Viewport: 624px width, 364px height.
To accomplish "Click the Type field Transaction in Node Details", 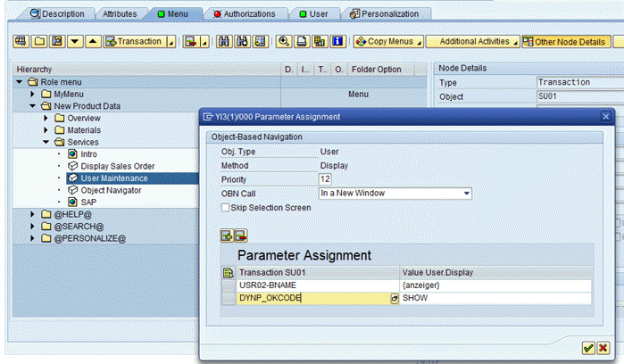I will [x=580, y=82].
